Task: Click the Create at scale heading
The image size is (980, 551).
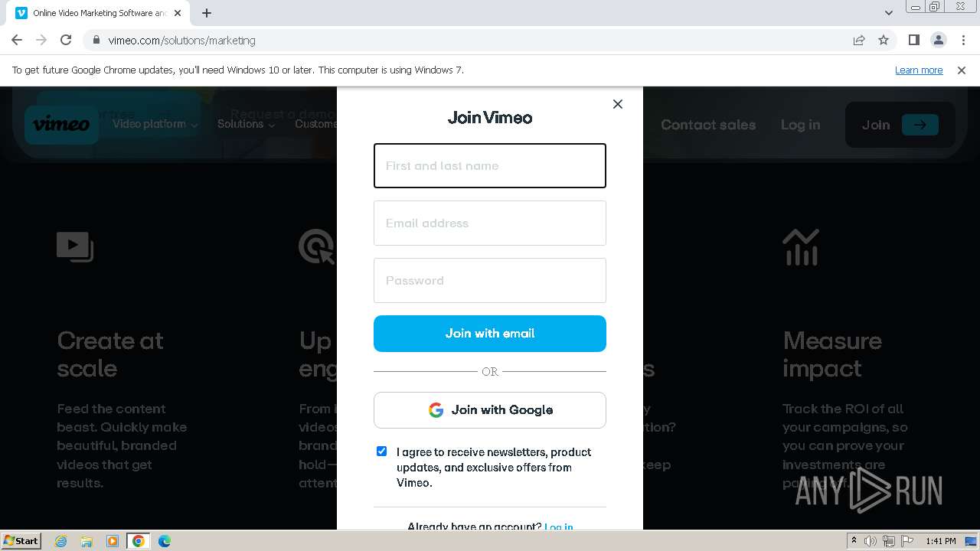Action: click(x=110, y=354)
